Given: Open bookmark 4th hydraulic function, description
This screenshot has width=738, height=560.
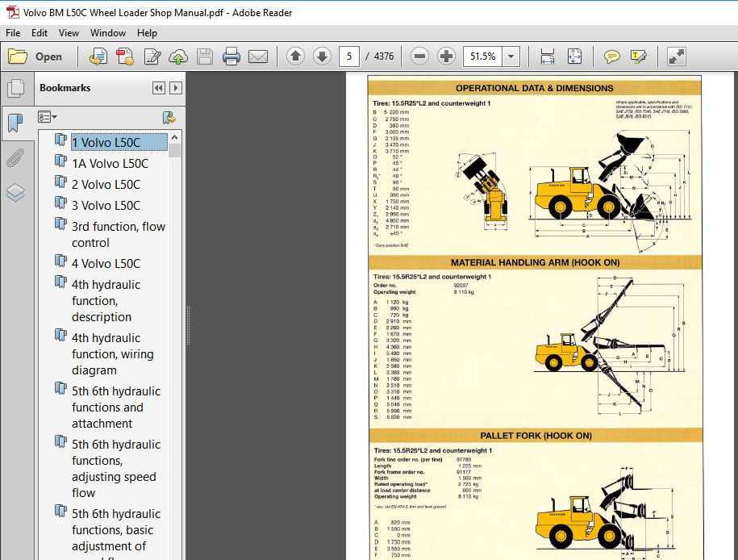Looking at the screenshot, I should [x=106, y=301].
